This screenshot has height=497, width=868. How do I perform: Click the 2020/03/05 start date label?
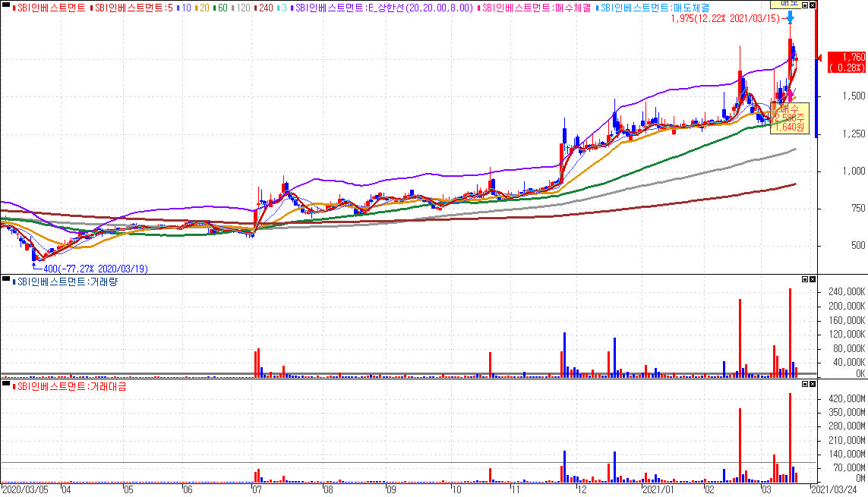(25, 490)
